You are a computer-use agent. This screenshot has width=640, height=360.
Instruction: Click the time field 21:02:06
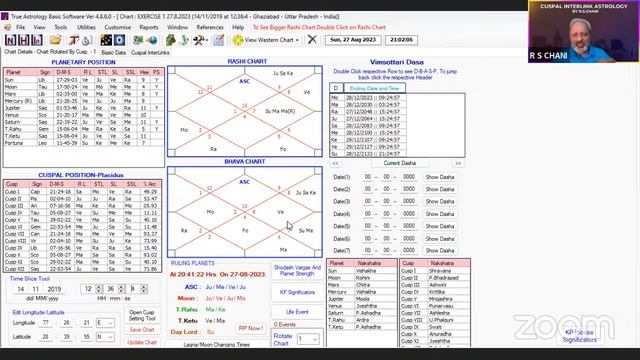click(x=401, y=40)
